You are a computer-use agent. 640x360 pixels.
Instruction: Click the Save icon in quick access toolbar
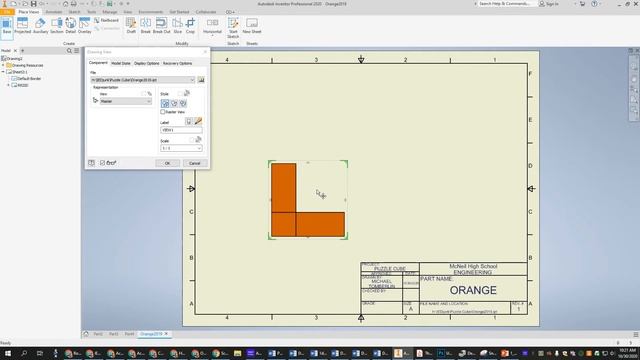(33, 4)
